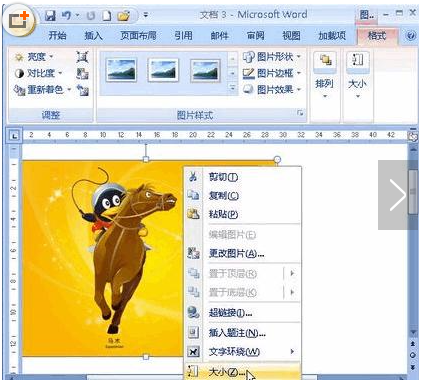The height and width of the screenshot is (380, 429).
Task: Open the 重新着色 recolor dropdown
Action: (x=42, y=89)
